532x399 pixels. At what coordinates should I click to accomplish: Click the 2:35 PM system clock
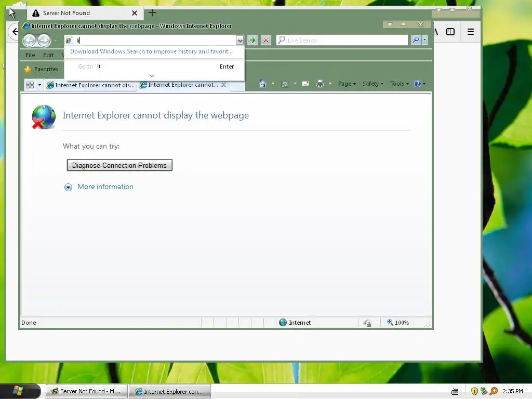512,391
